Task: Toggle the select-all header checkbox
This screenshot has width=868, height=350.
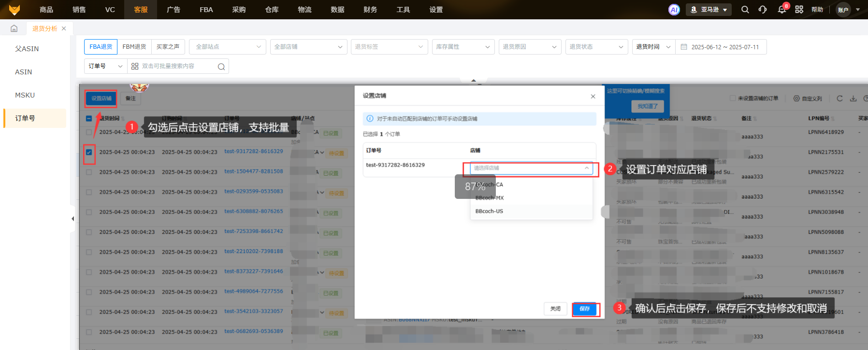Action: 89,118
